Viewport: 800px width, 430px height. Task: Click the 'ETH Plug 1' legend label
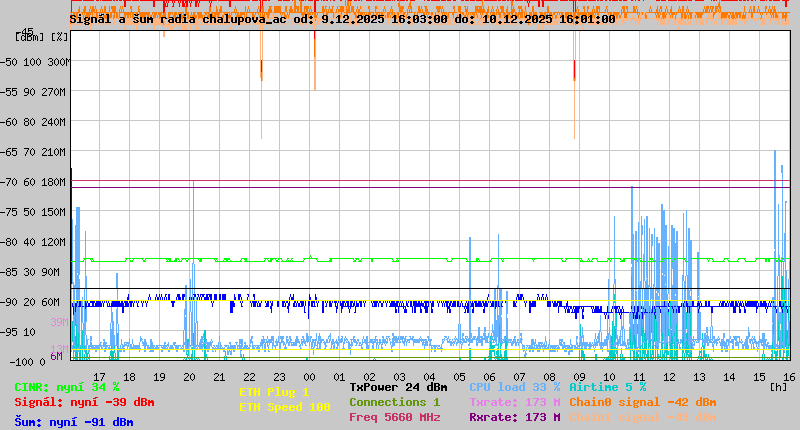pyautogui.click(x=274, y=392)
